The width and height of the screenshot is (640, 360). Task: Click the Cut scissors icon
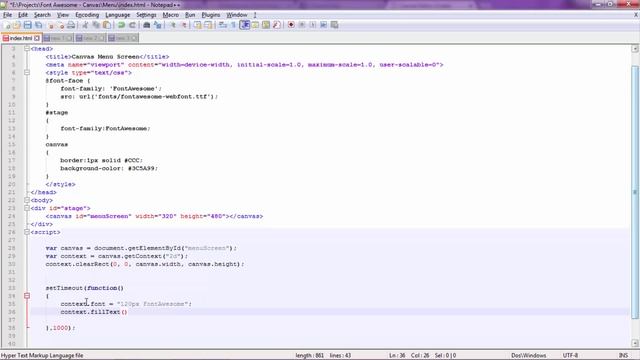coord(85,25)
